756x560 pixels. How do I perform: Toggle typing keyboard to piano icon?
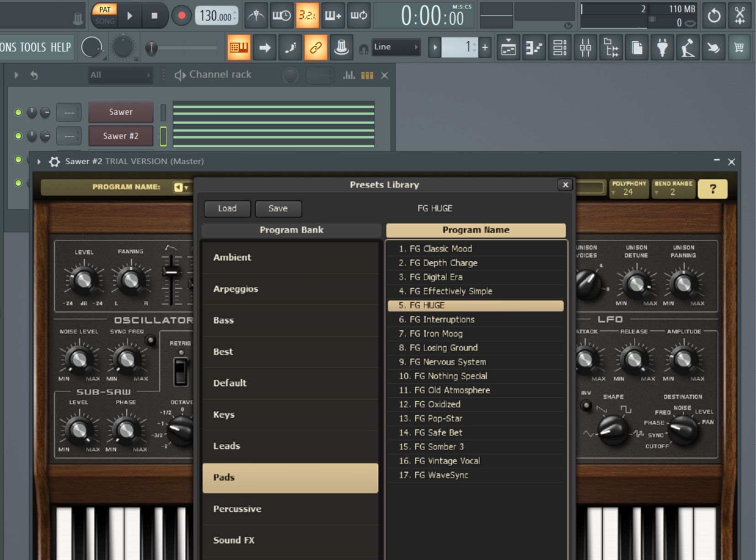(x=239, y=47)
